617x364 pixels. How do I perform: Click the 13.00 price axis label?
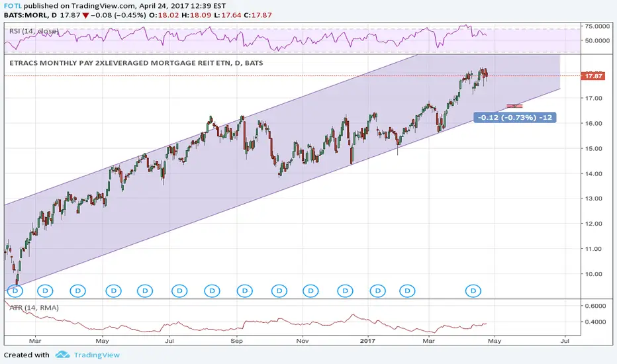pos(593,199)
